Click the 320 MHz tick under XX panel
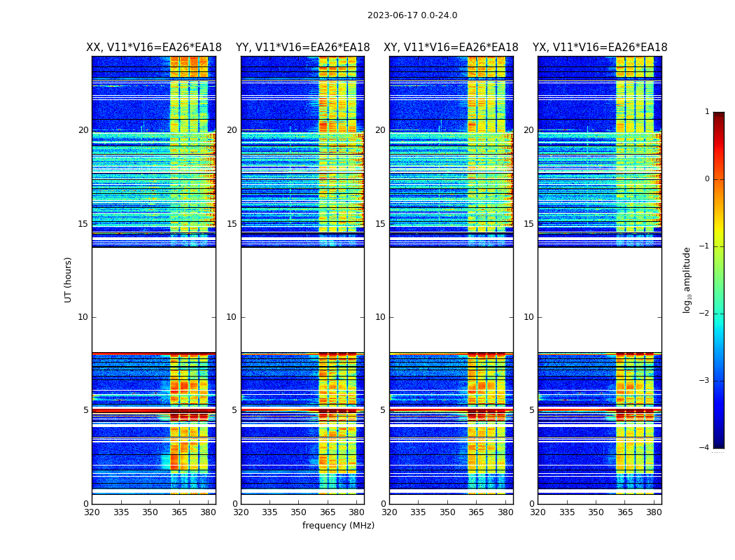This screenshot has width=735, height=560. click(x=92, y=512)
